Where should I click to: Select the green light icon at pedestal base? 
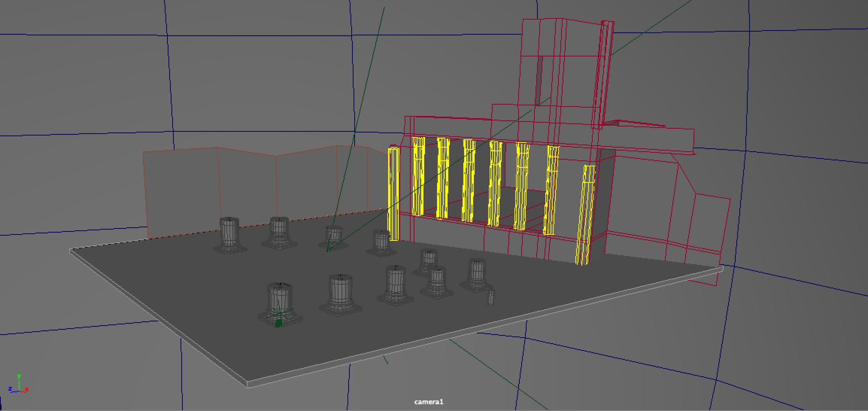(278, 322)
